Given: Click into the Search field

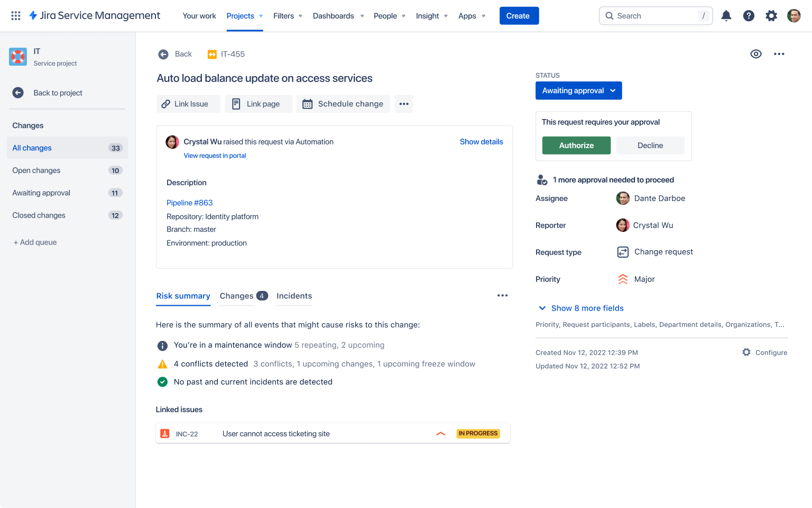Looking at the screenshot, I should [656, 16].
